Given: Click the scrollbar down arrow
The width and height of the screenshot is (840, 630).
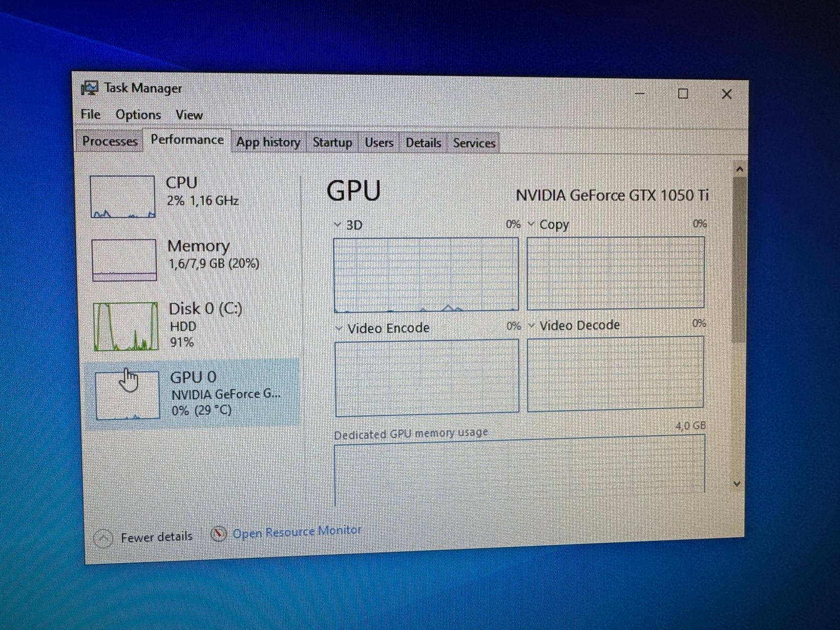Looking at the screenshot, I should click(737, 484).
